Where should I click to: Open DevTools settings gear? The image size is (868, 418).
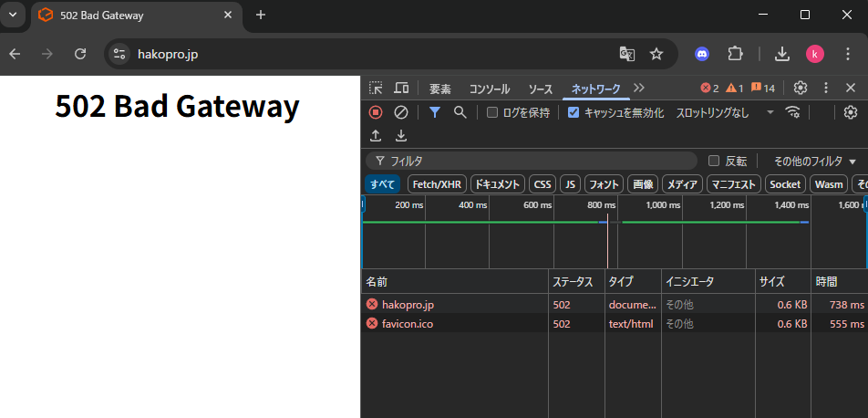800,88
